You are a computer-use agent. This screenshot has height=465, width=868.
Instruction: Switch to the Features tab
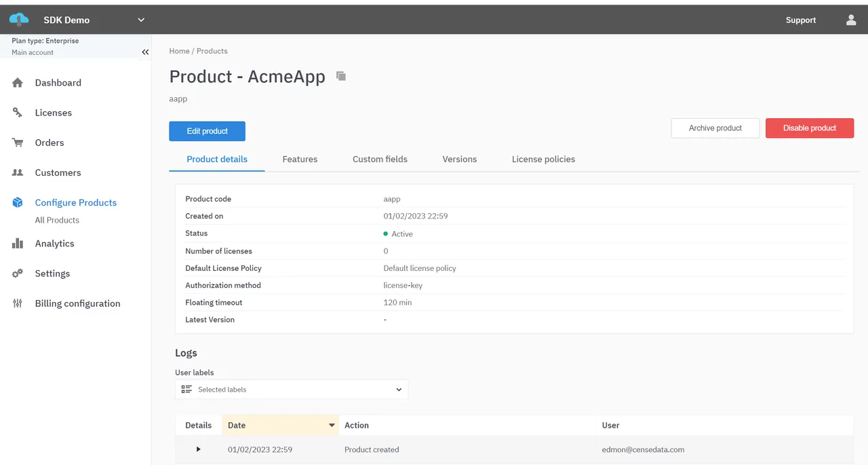(300, 159)
